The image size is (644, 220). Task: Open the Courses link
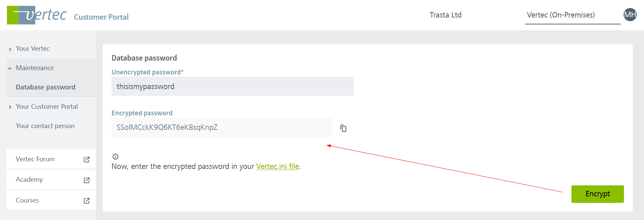click(x=27, y=200)
